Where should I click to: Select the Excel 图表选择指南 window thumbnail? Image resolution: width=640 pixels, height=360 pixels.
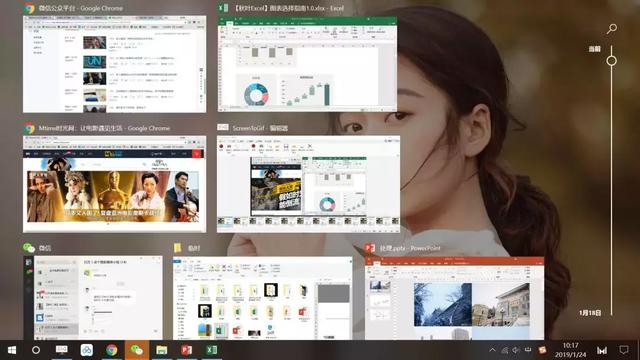pos(307,64)
